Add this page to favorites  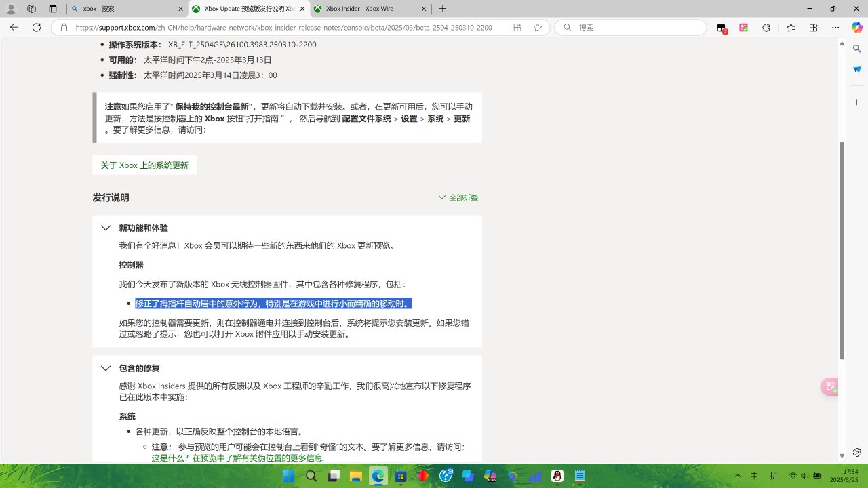(538, 28)
